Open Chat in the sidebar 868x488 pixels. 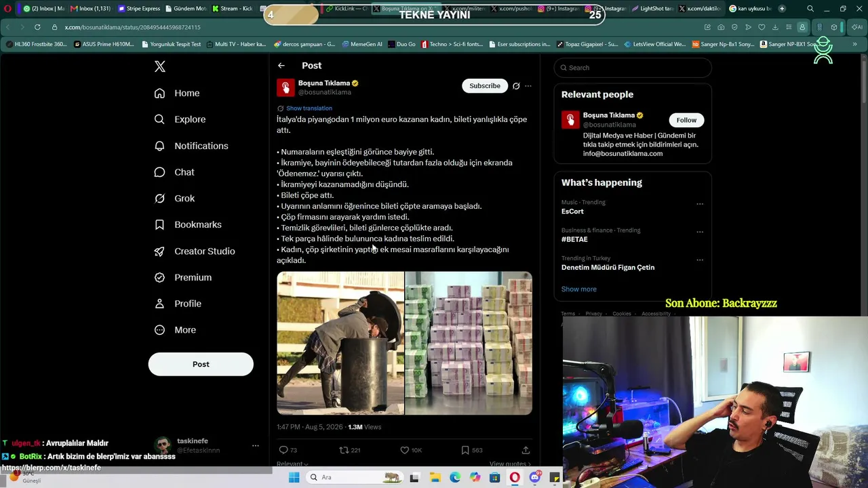click(174, 172)
